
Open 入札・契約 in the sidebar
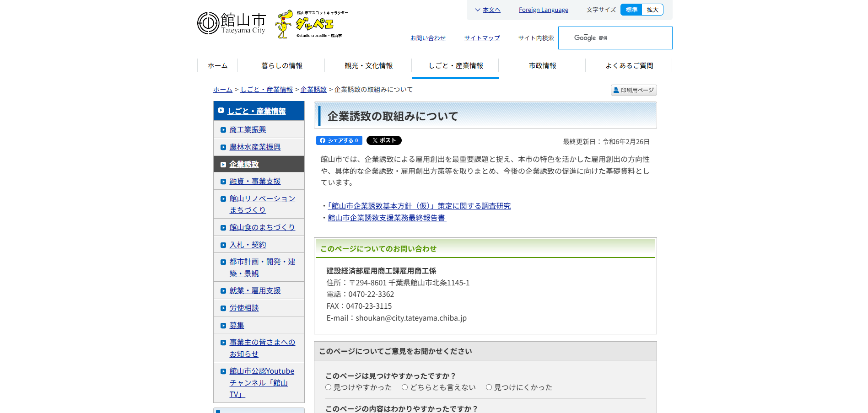pyautogui.click(x=248, y=245)
